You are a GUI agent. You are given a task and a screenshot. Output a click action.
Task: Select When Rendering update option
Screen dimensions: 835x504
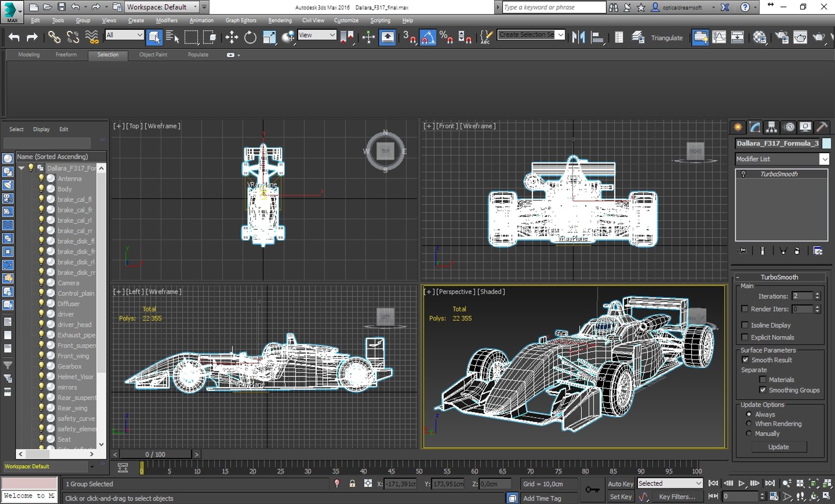749,424
